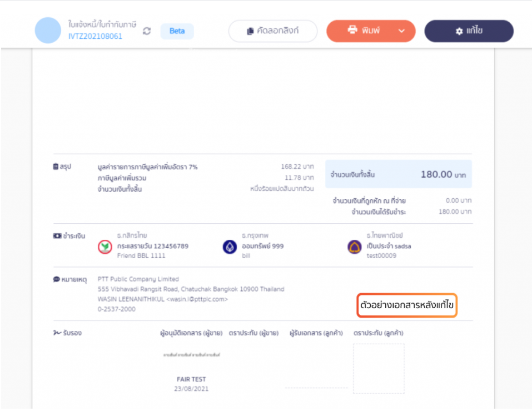Click the clipboard icon next to สรุป

(x=56, y=167)
